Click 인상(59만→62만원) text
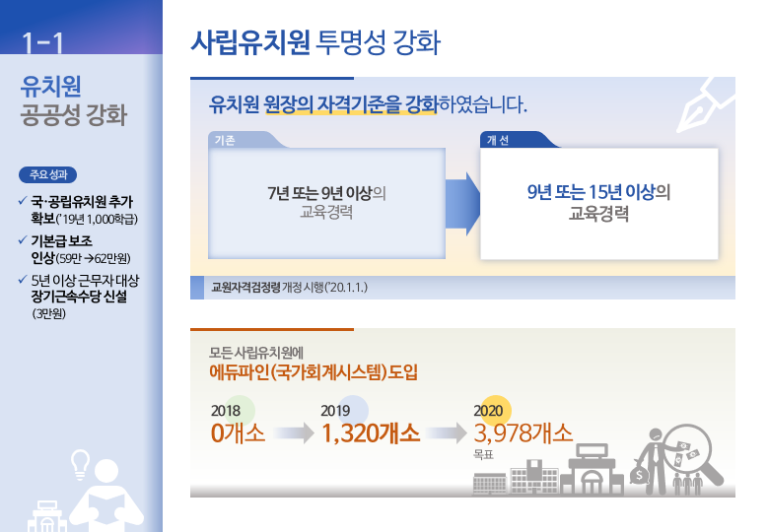Image resolution: width=768 pixels, height=532 pixels. pos(81,258)
